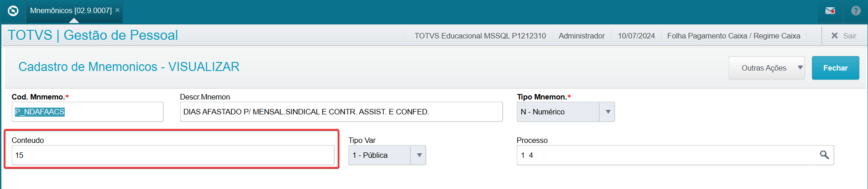Open the mail notifications icon
The image size is (868, 189).
[x=830, y=11]
